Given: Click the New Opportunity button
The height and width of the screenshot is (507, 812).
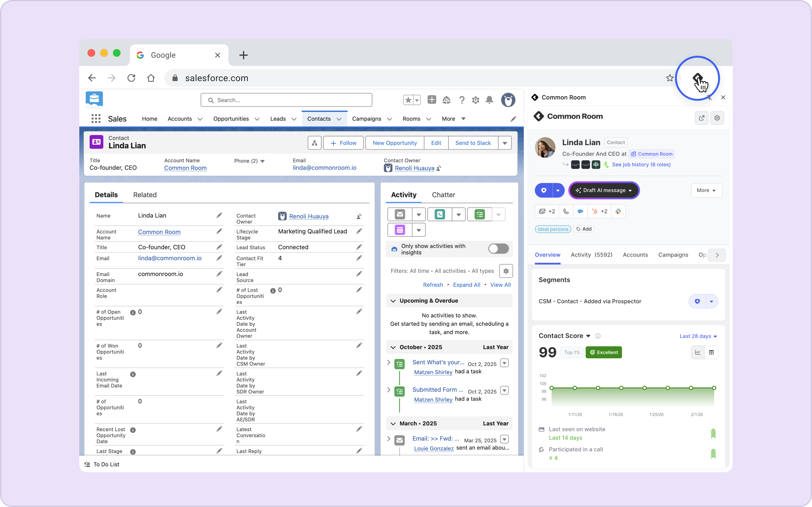Looking at the screenshot, I should [395, 143].
